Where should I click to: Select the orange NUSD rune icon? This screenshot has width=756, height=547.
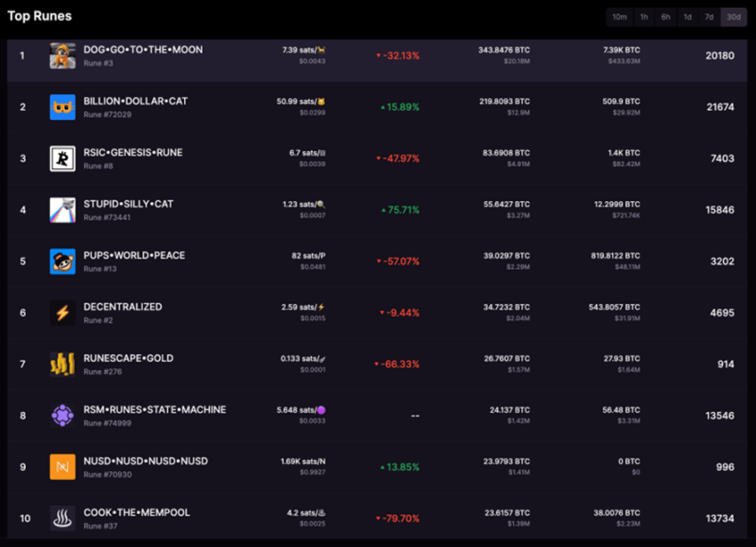[x=62, y=467]
